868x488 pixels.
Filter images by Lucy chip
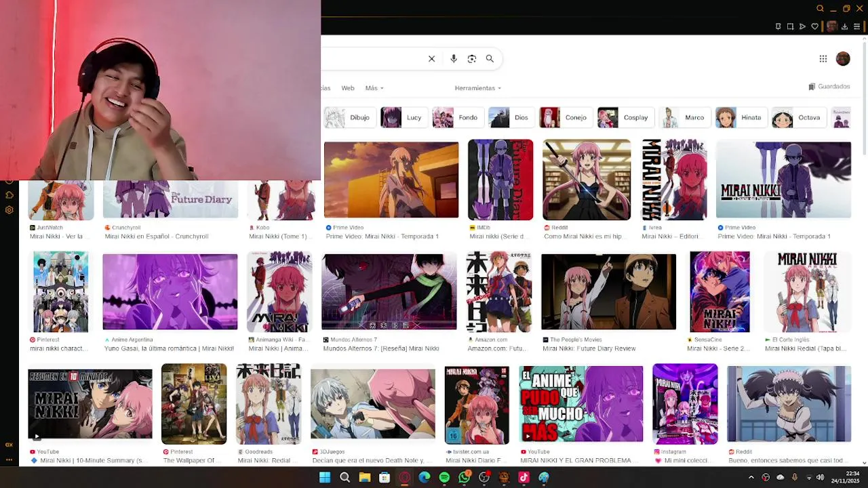tap(403, 117)
